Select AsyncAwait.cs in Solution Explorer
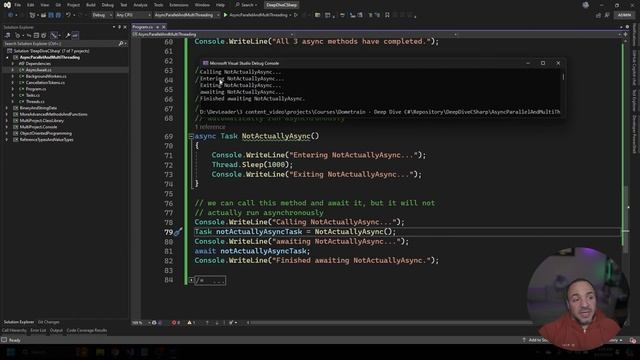Image resolution: width=640 pixels, height=360 pixels. [38, 70]
